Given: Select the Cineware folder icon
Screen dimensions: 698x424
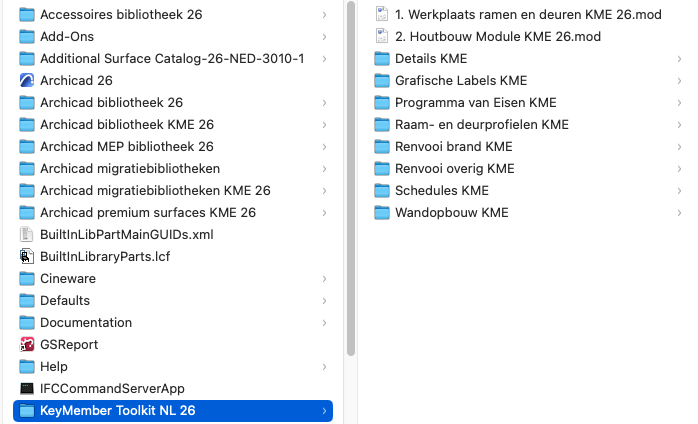Looking at the screenshot, I should point(27,279).
